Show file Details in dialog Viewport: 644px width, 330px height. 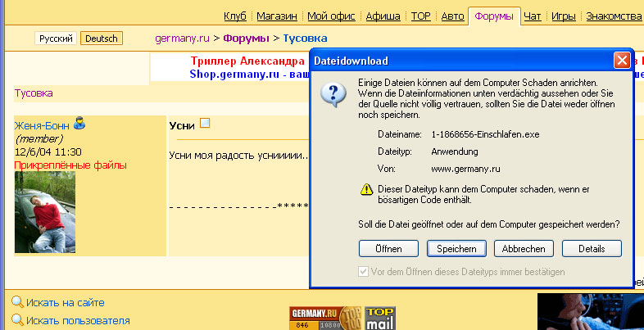click(592, 249)
